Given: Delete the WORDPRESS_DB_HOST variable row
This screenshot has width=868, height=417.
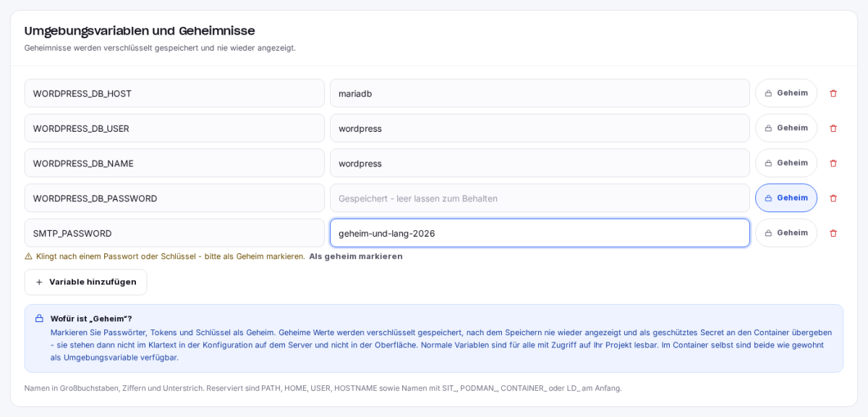Looking at the screenshot, I should tap(833, 93).
